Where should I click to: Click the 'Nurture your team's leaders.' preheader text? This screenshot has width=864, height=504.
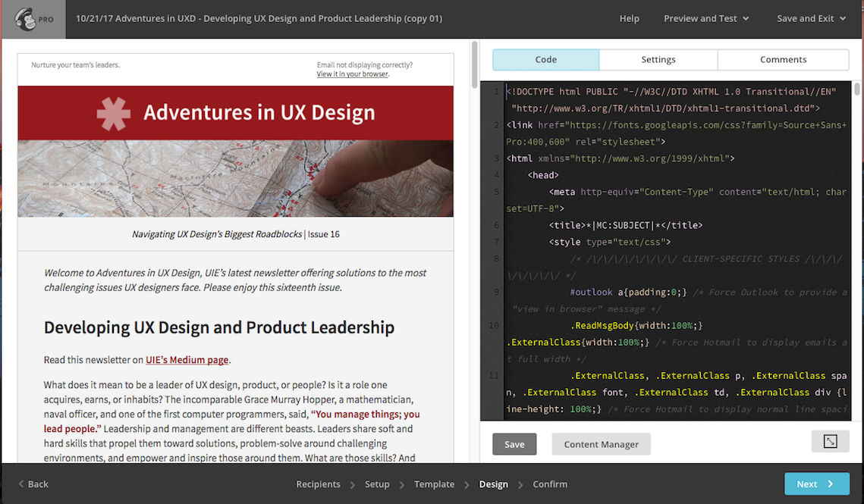76,65
